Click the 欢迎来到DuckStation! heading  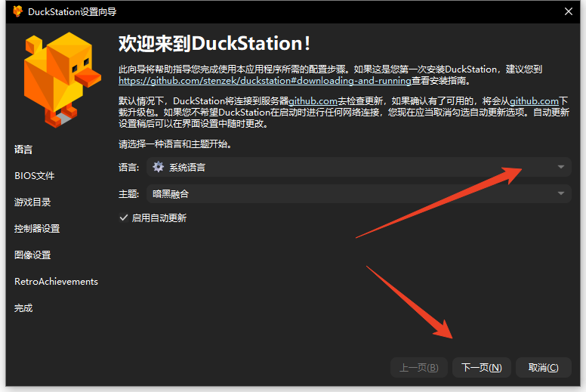[x=214, y=44]
